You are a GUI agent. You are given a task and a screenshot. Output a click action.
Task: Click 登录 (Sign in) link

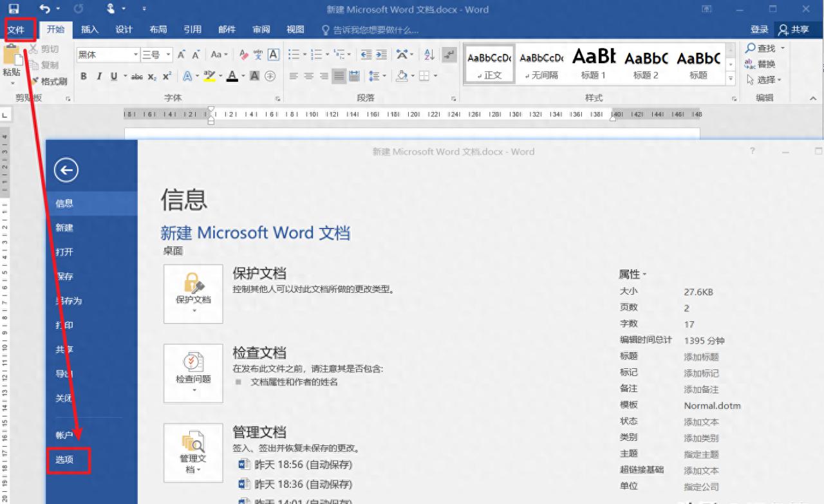coord(760,30)
